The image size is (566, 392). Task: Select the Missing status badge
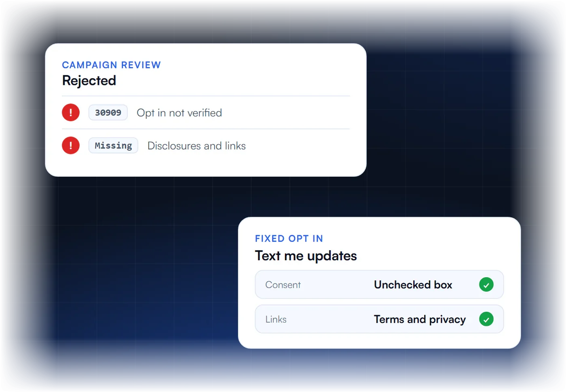point(113,145)
